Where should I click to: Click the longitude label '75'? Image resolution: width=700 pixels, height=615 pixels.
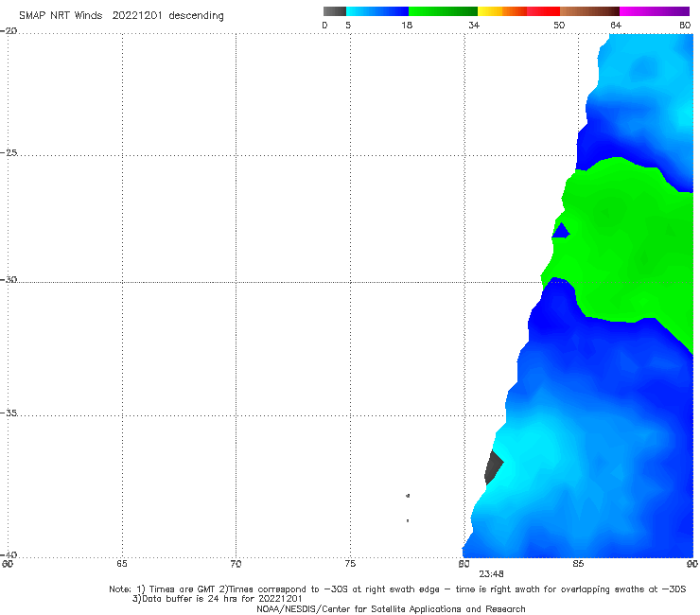[350, 564]
